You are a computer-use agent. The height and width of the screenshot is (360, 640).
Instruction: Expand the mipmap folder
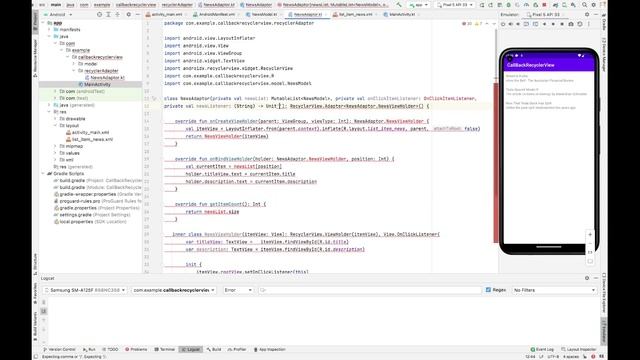point(56,146)
